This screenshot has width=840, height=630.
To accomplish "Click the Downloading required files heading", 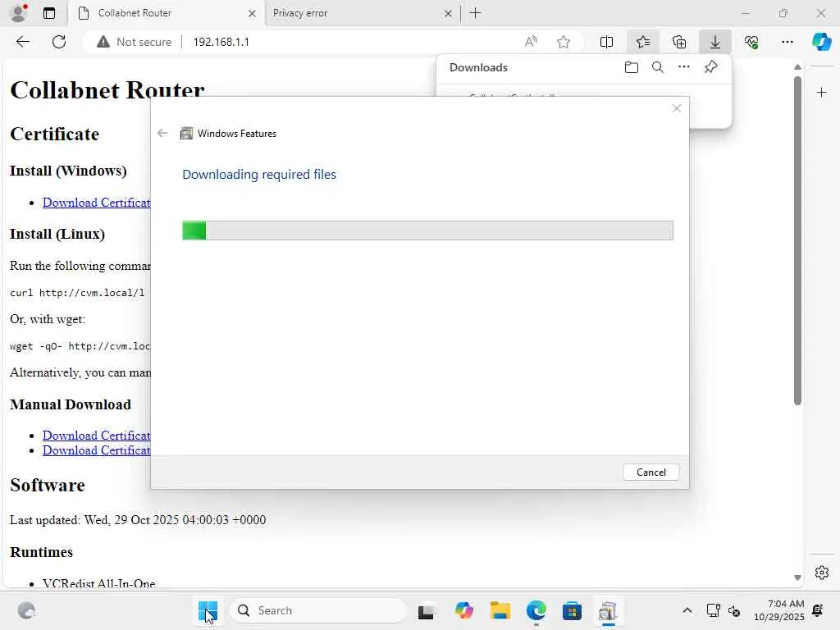I will 259,175.
